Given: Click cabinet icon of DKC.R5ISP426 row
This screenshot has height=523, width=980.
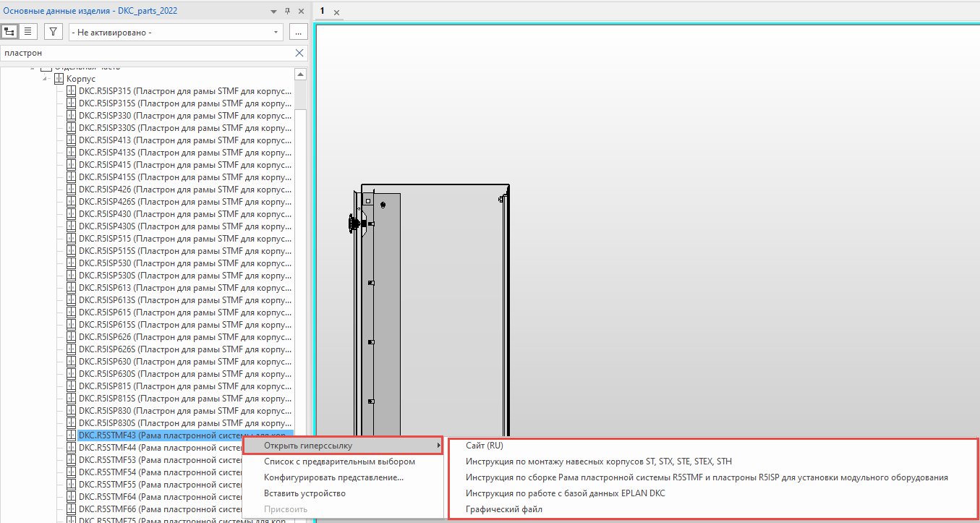Looking at the screenshot, I should tap(71, 190).
